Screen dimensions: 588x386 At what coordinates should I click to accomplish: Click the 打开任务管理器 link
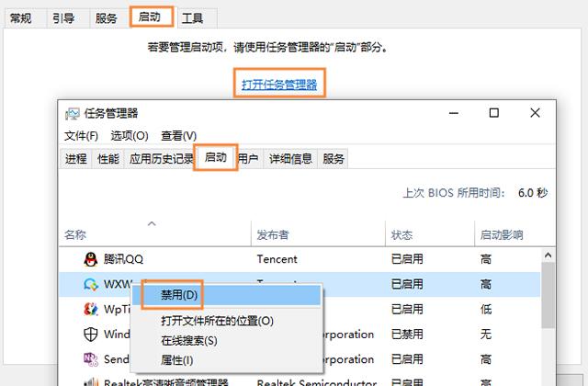279,85
